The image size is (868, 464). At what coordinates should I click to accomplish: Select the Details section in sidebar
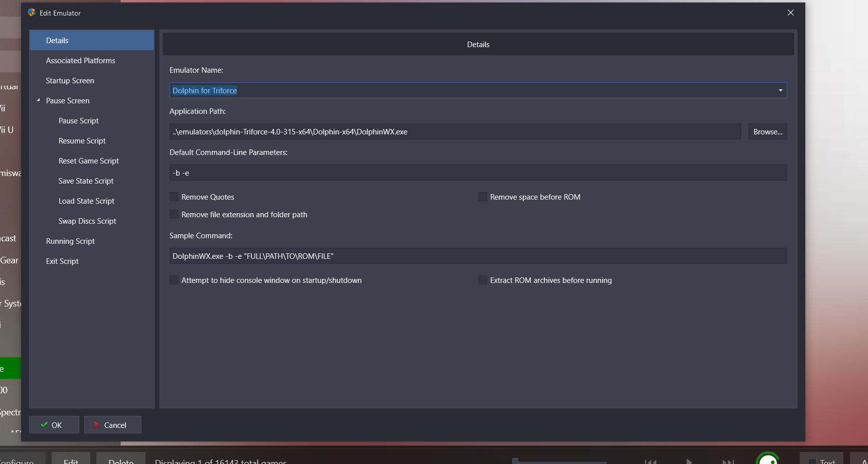click(92, 40)
